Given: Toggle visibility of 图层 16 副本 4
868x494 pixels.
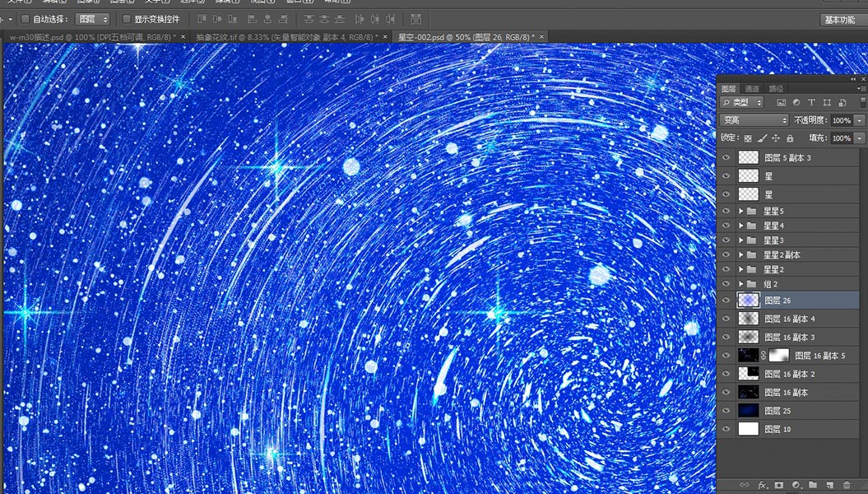Looking at the screenshot, I should [726, 319].
